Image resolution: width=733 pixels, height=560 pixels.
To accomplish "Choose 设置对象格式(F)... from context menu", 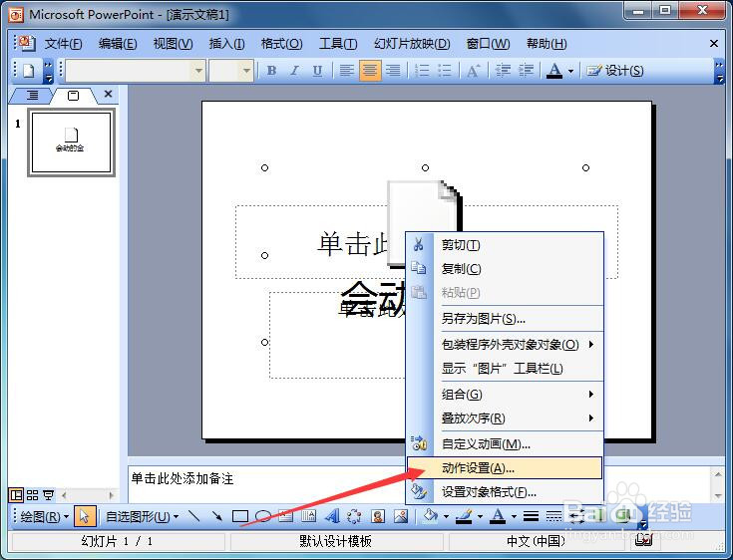I will point(505,492).
